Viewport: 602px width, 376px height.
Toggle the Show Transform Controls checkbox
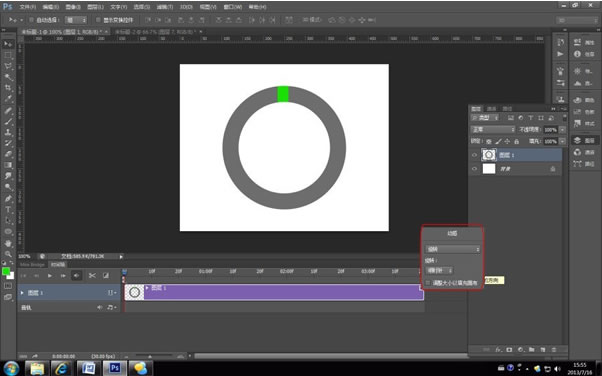(98, 20)
